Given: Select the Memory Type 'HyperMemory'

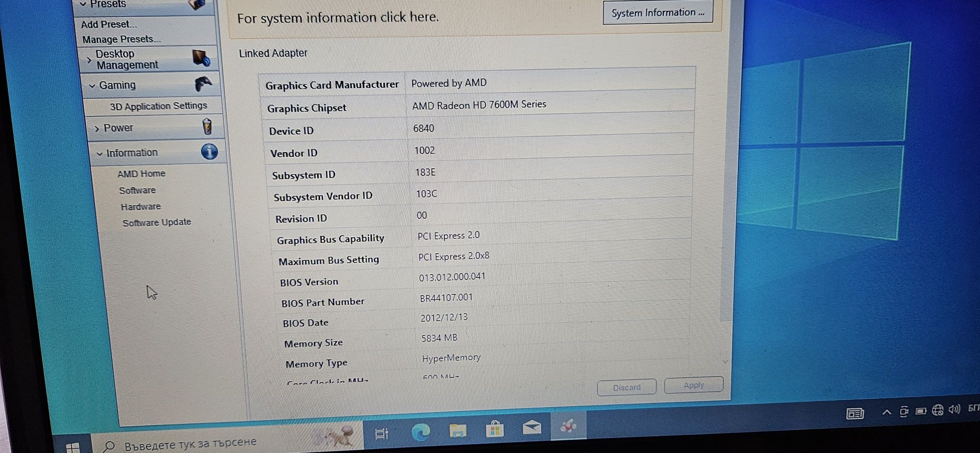Looking at the screenshot, I should point(451,358).
